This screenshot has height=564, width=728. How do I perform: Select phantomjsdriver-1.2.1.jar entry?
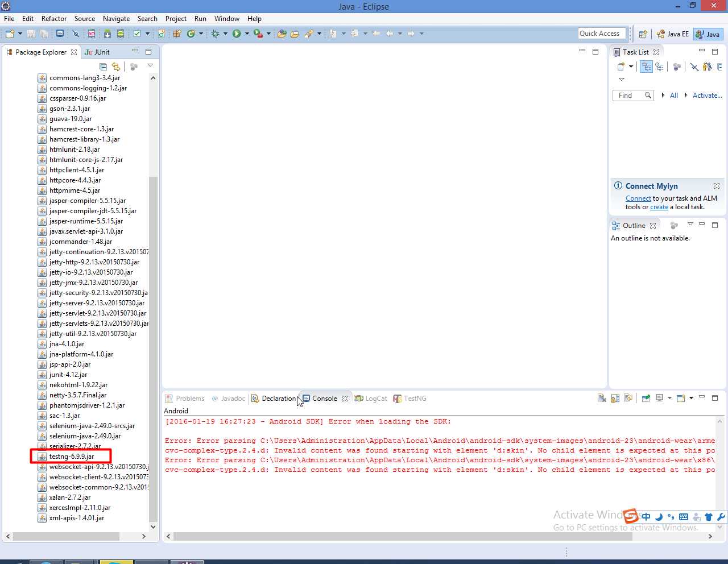coord(87,405)
